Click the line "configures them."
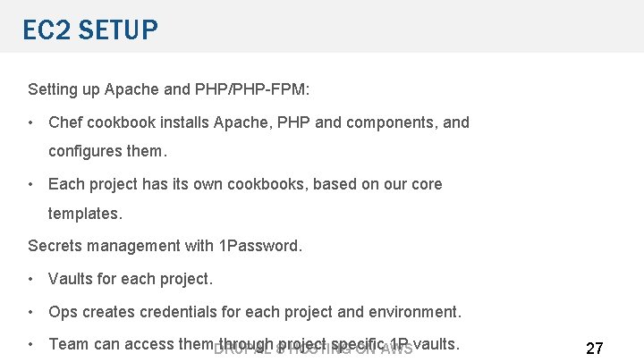 point(107,151)
